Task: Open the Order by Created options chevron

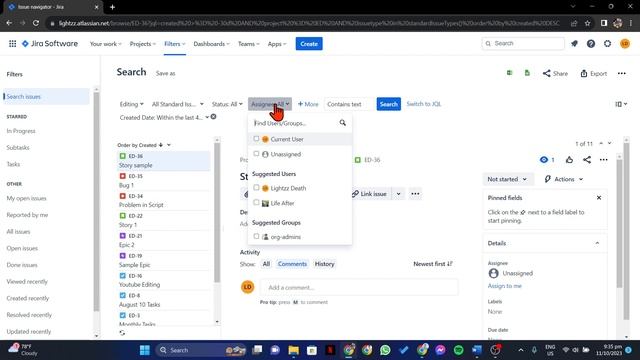Action: click(x=169, y=145)
